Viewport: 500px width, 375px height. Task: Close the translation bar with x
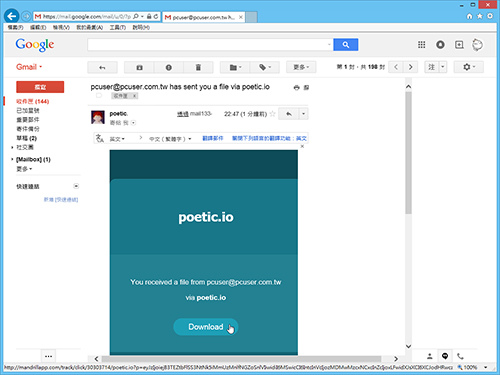pyautogui.click(x=302, y=146)
